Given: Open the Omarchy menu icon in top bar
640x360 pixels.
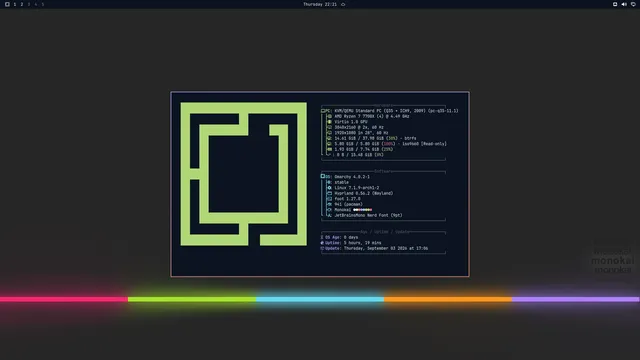Looking at the screenshot, I should click(7, 4).
